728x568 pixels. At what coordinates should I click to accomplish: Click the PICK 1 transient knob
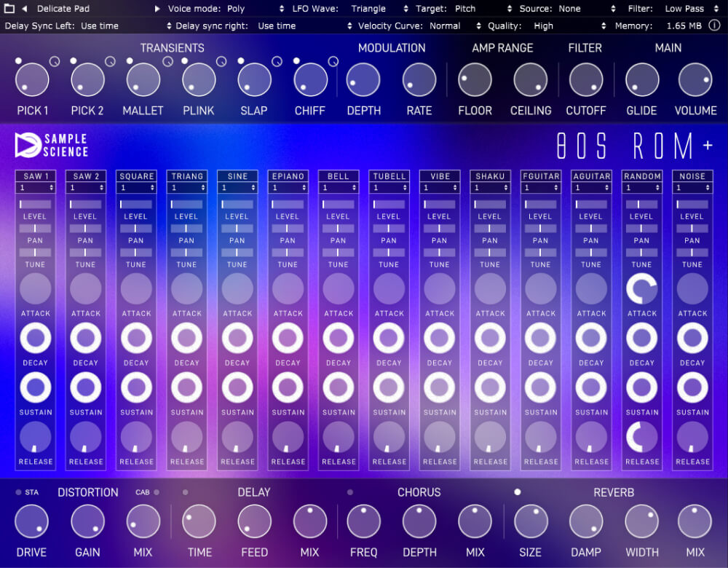tap(32, 80)
